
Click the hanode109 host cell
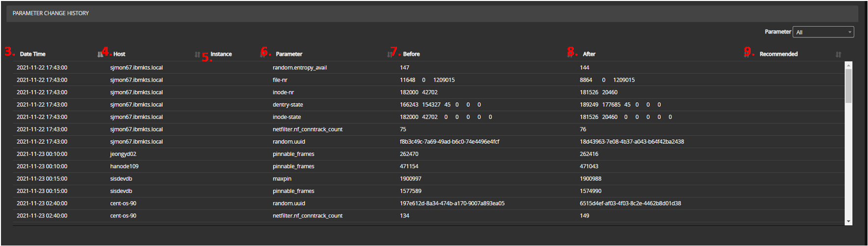coord(124,166)
